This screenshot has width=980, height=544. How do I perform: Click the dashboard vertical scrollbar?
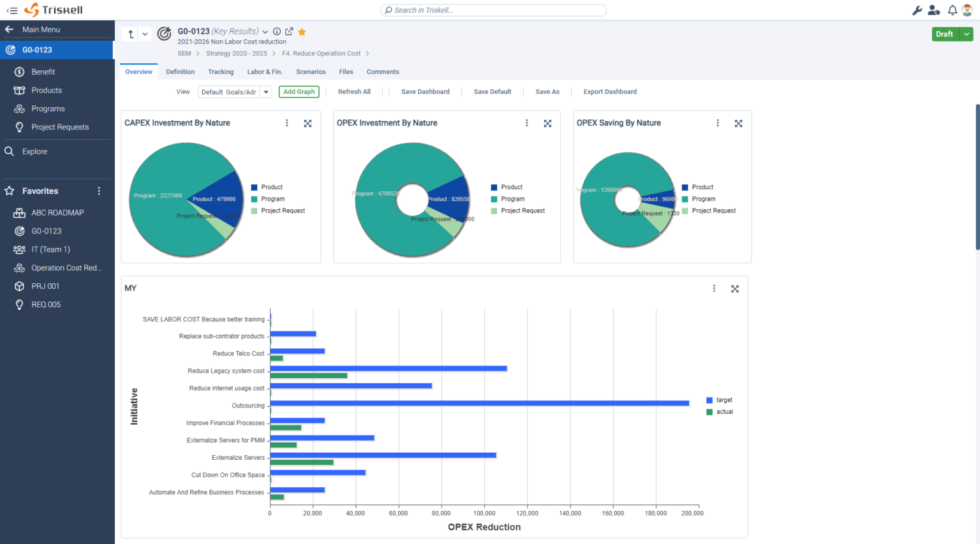[977, 177]
